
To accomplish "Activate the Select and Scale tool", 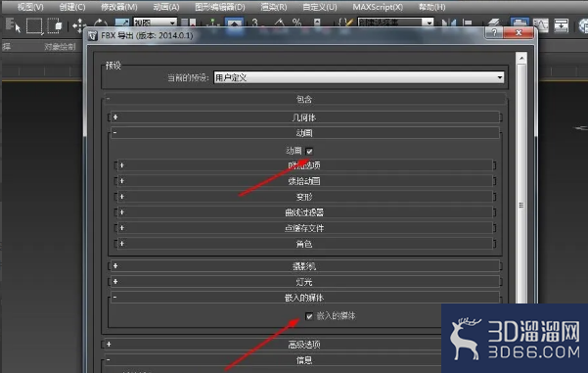I will pyautogui.click(x=122, y=23).
